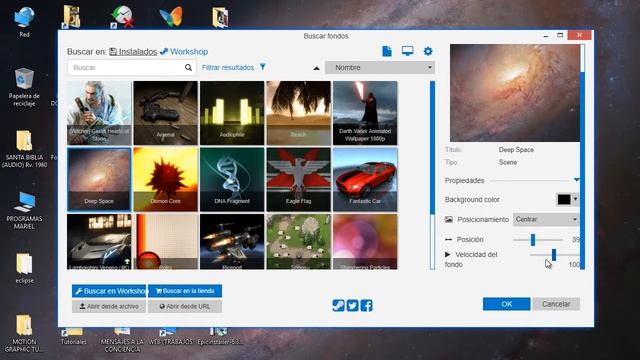The width and height of the screenshot is (640, 360).
Task: Select the Ricepod spaceship wallpaper thumbnail
Action: 232,242
